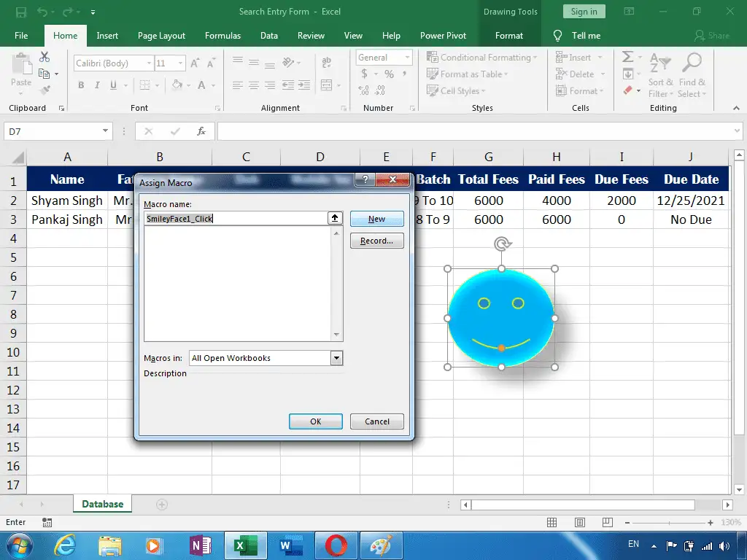This screenshot has height=560, width=747.
Task: Click the Sign in button
Action: [x=584, y=12]
